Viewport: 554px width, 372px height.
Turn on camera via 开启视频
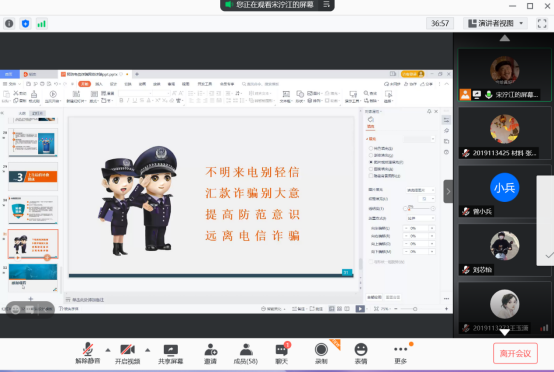128,353
